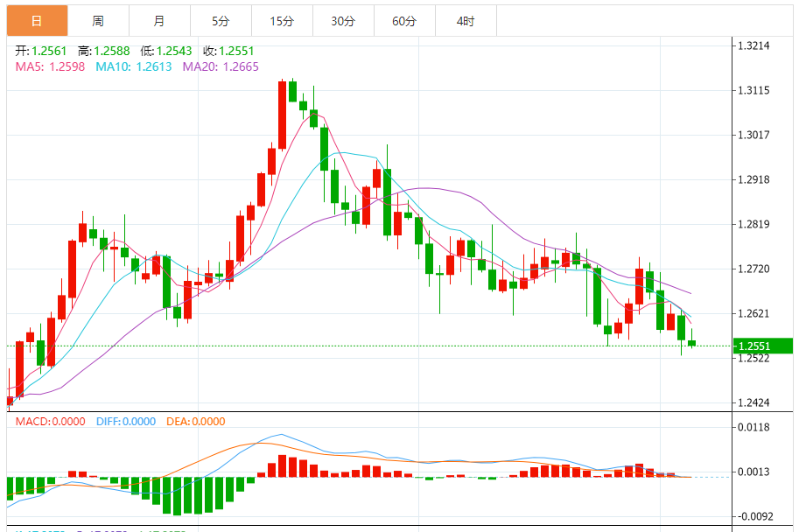Switch to the 周 weekly tab
The height and width of the screenshot is (532, 806).
click(98, 21)
